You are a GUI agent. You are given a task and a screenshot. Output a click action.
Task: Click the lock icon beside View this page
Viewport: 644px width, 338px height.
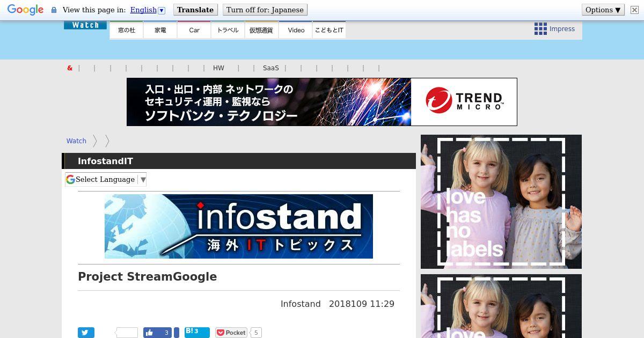pyautogui.click(x=54, y=10)
